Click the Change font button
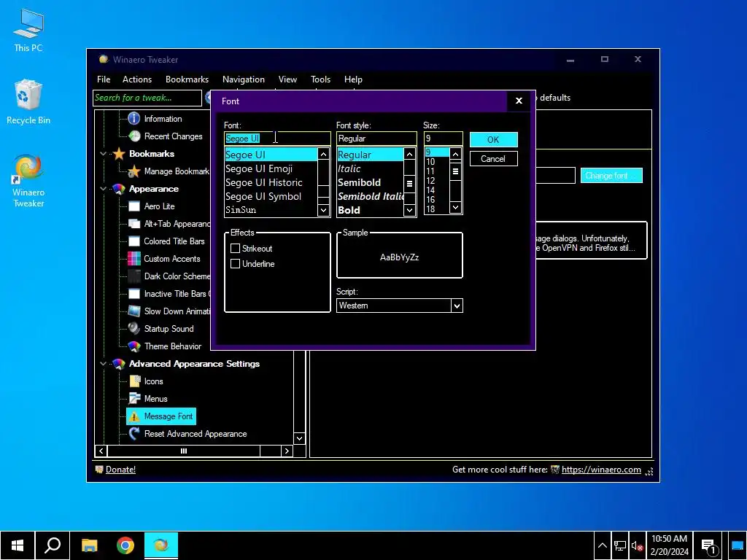Viewport: 747px width, 560px height. click(x=611, y=176)
